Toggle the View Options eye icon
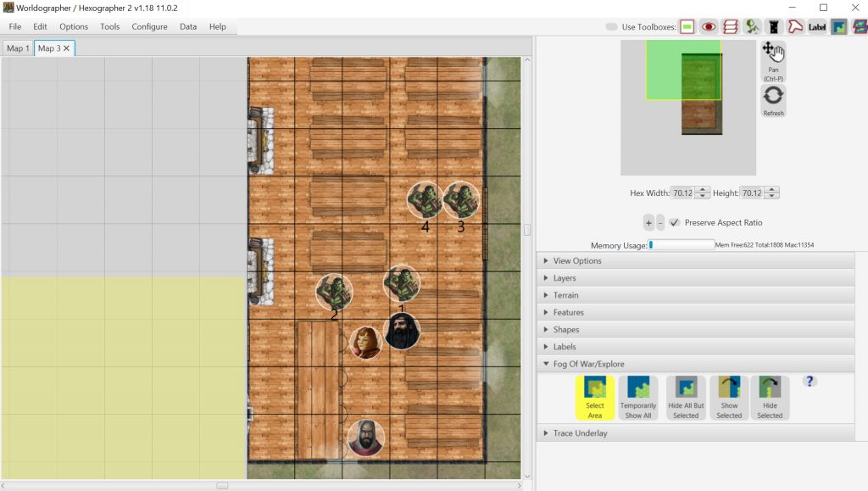 point(709,26)
